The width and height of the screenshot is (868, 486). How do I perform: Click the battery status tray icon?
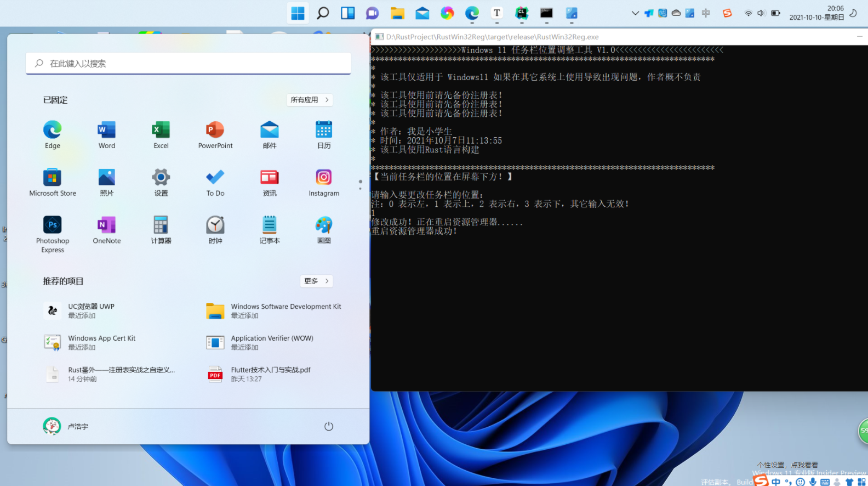click(775, 13)
